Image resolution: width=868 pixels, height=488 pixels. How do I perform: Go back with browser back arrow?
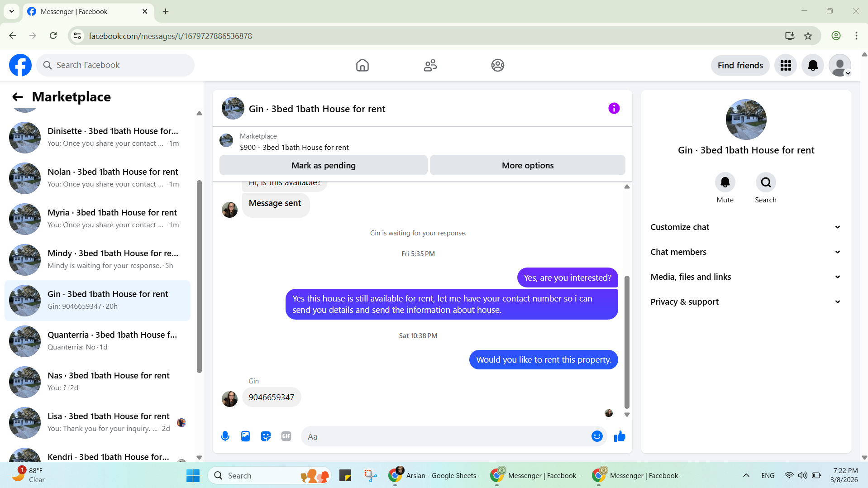click(12, 36)
